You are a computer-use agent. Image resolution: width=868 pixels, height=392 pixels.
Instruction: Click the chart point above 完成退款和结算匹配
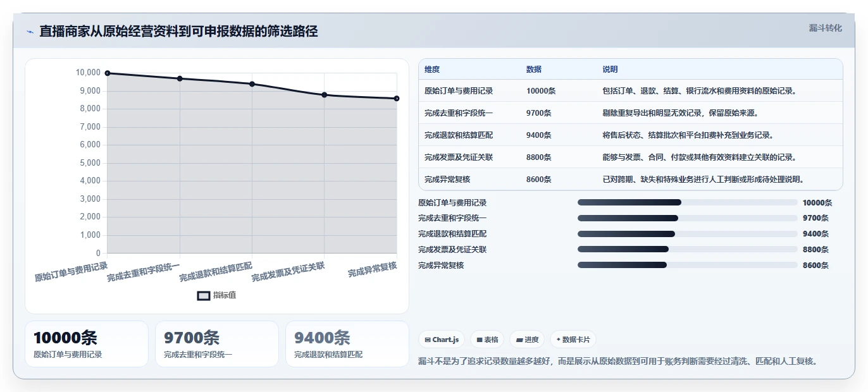point(252,84)
